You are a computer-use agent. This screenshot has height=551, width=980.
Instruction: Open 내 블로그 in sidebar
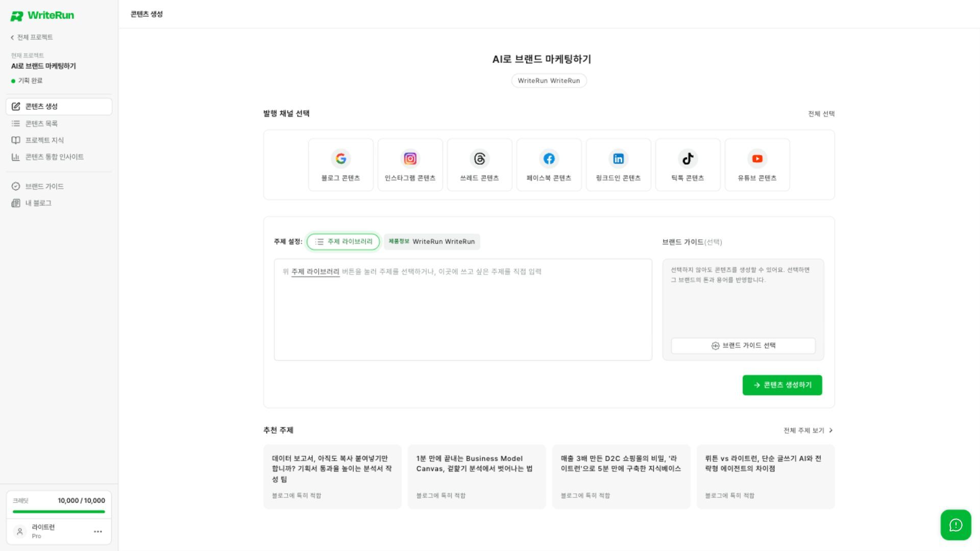click(59, 203)
